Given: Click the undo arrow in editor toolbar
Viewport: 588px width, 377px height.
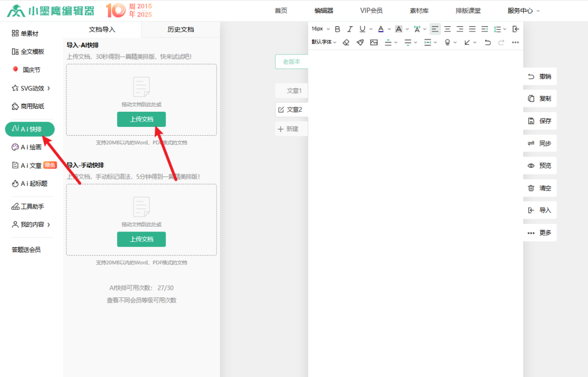Looking at the screenshot, I should (x=487, y=42).
